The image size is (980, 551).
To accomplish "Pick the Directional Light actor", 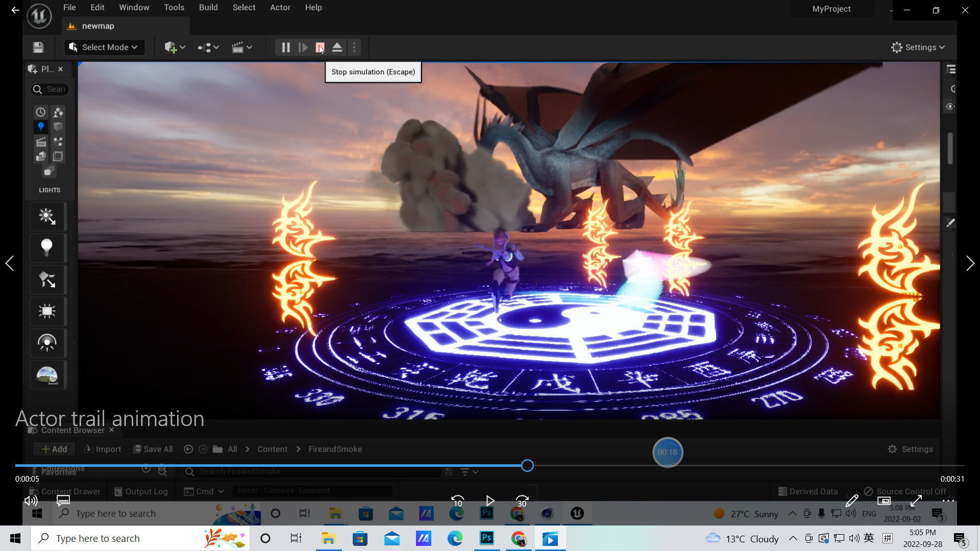I will tap(47, 217).
